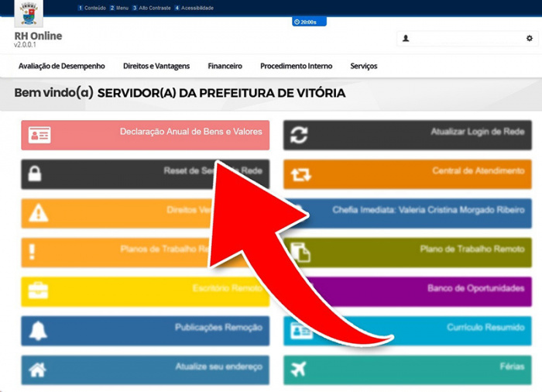The image size is (542, 392).
Task: Open the Acessibilidade link
Action: tap(194, 8)
